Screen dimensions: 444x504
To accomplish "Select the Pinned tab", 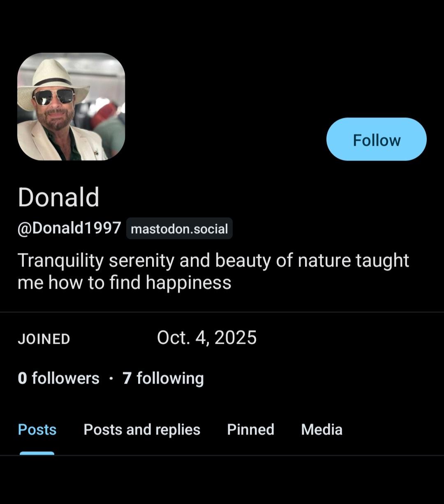I will coord(250,430).
